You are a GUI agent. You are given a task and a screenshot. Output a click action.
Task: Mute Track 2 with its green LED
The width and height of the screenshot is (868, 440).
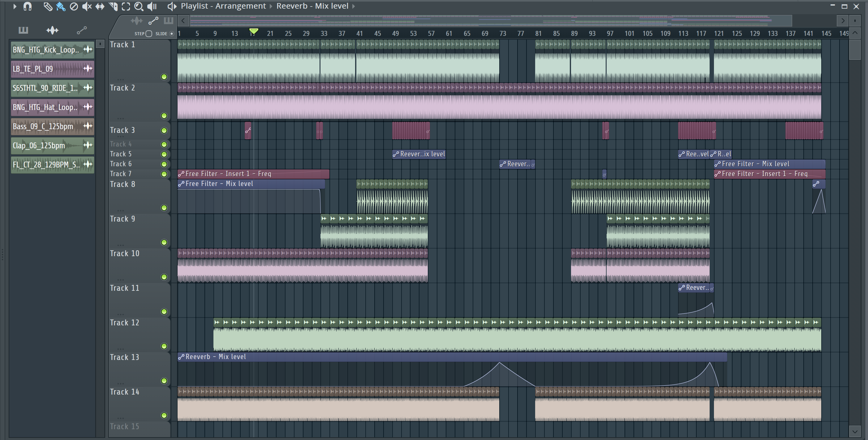coord(164,116)
